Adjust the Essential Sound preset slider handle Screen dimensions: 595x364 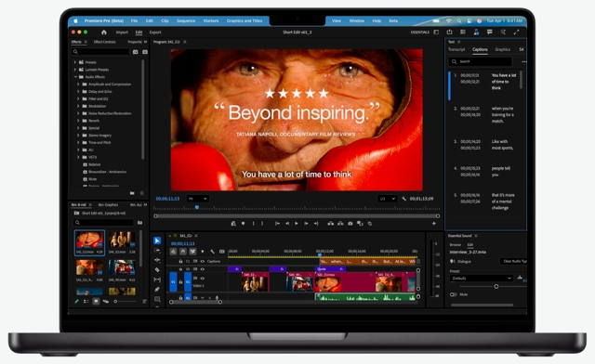[496, 287]
